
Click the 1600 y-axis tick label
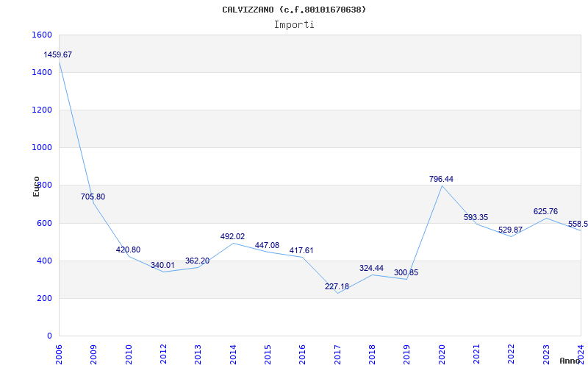[x=42, y=35]
